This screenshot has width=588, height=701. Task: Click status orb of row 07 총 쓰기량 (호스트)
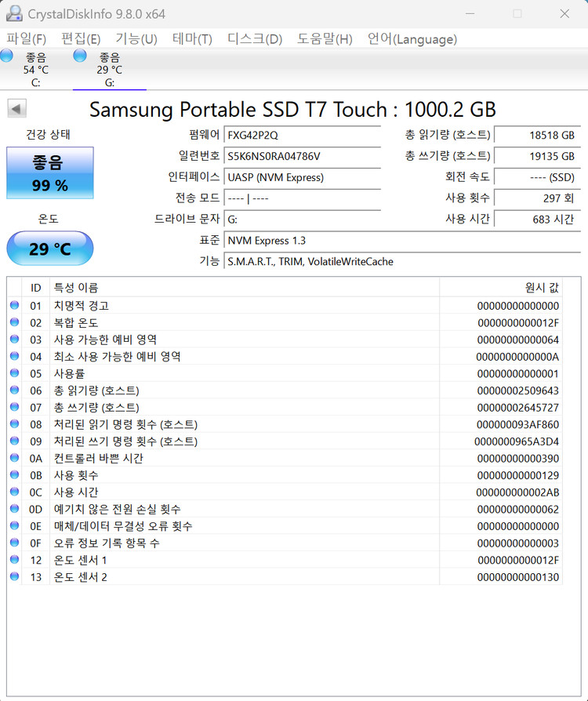pos(14,407)
